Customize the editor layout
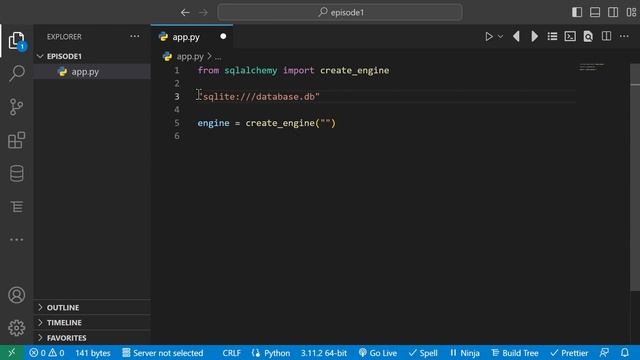640x360 pixels. [x=631, y=12]
